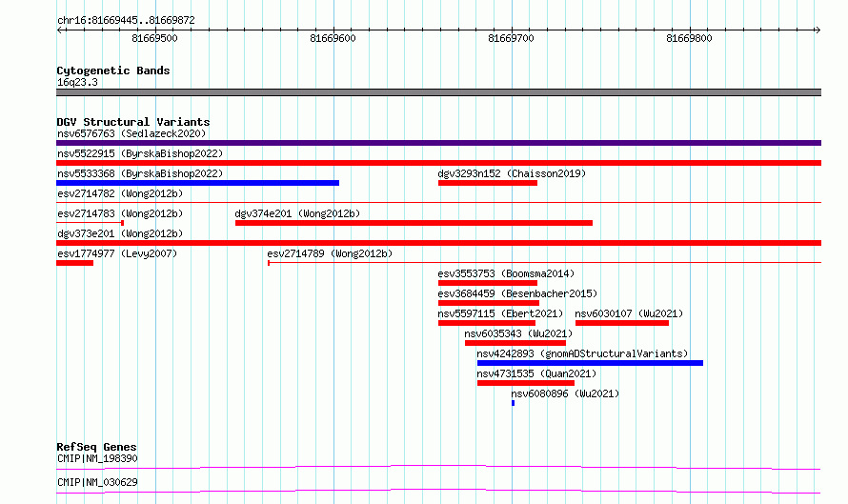
Task: Click the red nsv6035343 variant bar
Action: click(515, 343)
